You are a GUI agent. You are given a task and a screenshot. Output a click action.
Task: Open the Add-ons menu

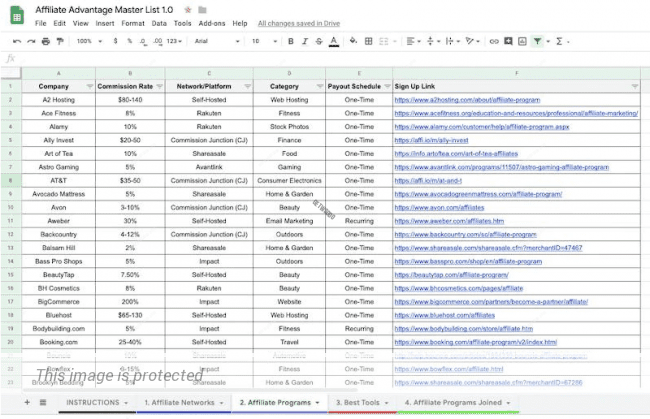point(211,22)
